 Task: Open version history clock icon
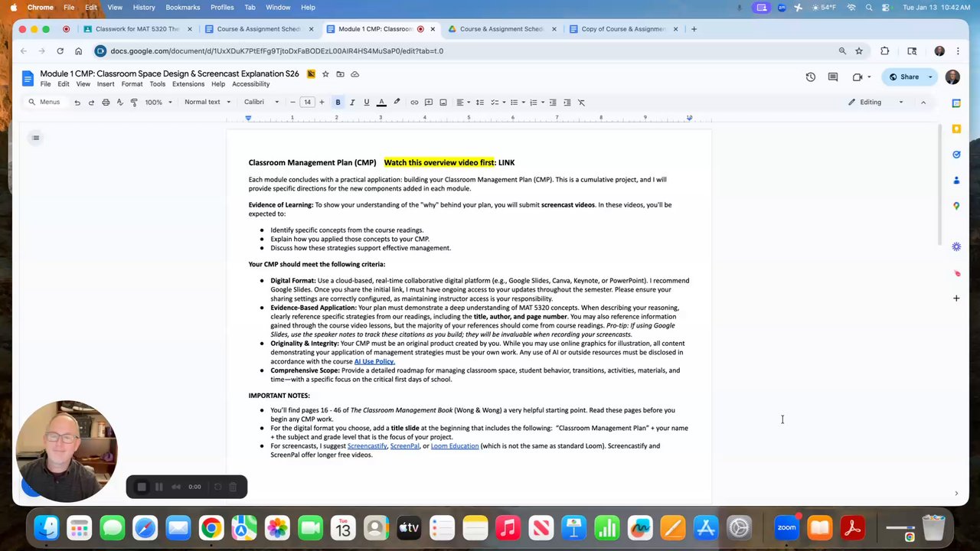[810, 77]
